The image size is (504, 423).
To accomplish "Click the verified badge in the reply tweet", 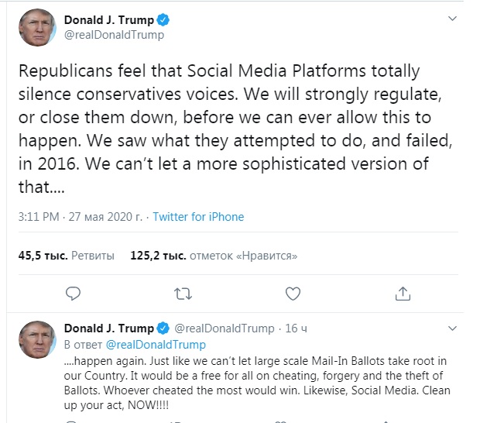I will tap(163, 328).
